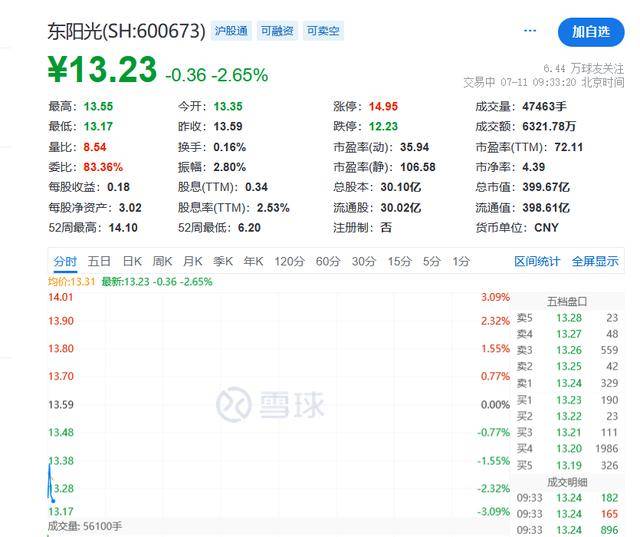Click the current price ¥13.23
Image resolution: width=640 pixels, height=537 pixels.
(102, 70)
